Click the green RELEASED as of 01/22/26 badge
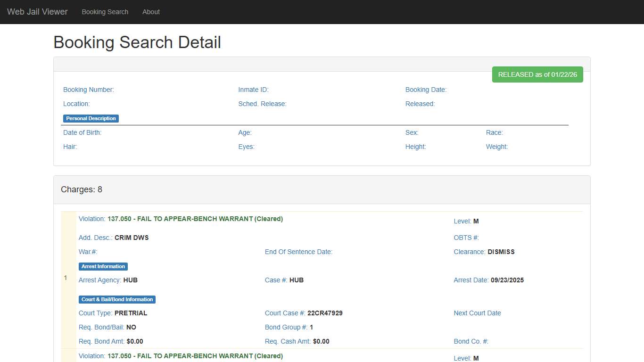Screen dimensions: 644x362 [537, 74]
